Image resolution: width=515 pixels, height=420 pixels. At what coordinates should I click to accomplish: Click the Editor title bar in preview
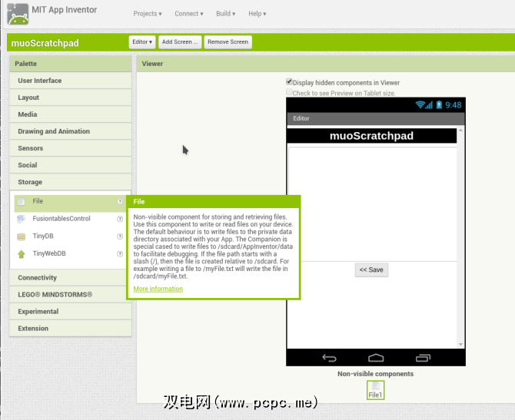coord(376,119)
